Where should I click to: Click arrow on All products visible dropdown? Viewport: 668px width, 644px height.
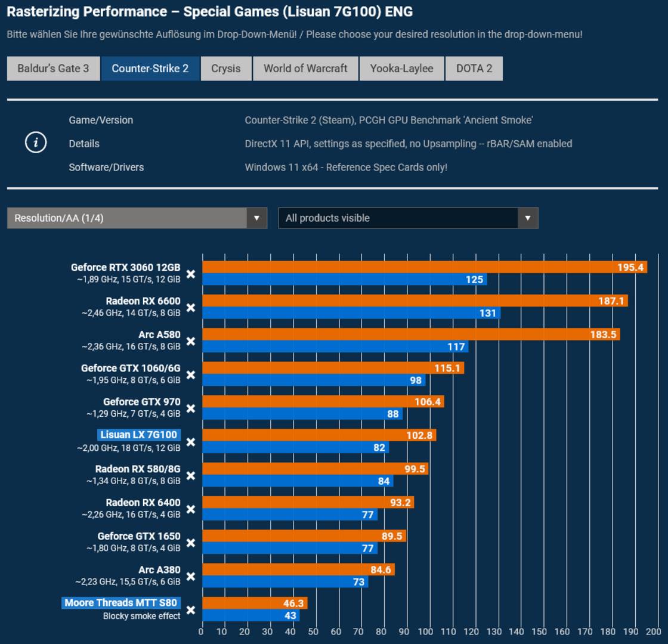point(528,218)
